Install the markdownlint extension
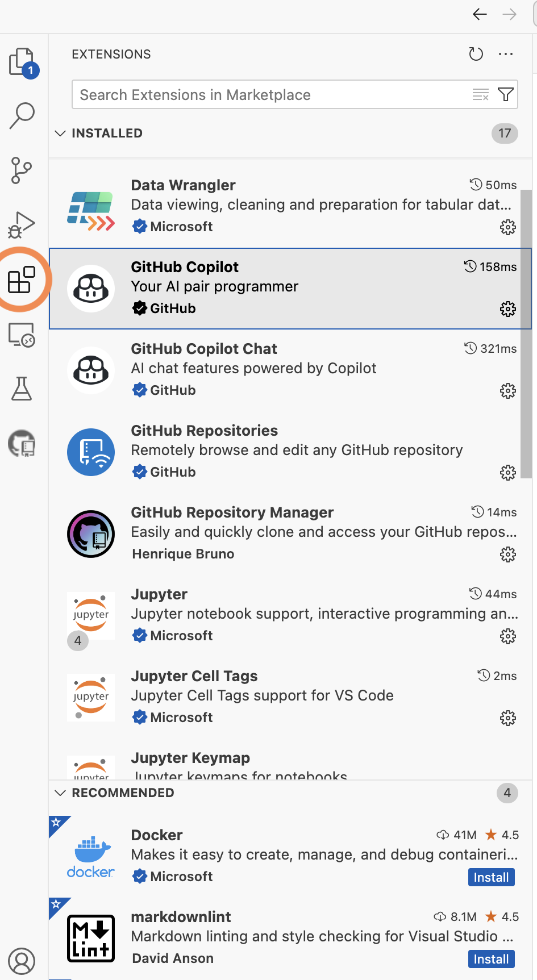Image resolution: width=537 pixels, height=980 pixels. 491,959
